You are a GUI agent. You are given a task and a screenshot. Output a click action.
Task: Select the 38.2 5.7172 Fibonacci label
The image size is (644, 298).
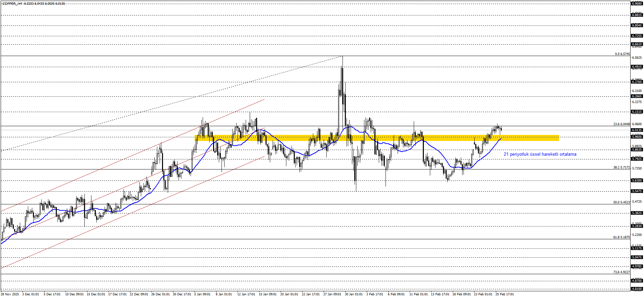coord(621,167)
